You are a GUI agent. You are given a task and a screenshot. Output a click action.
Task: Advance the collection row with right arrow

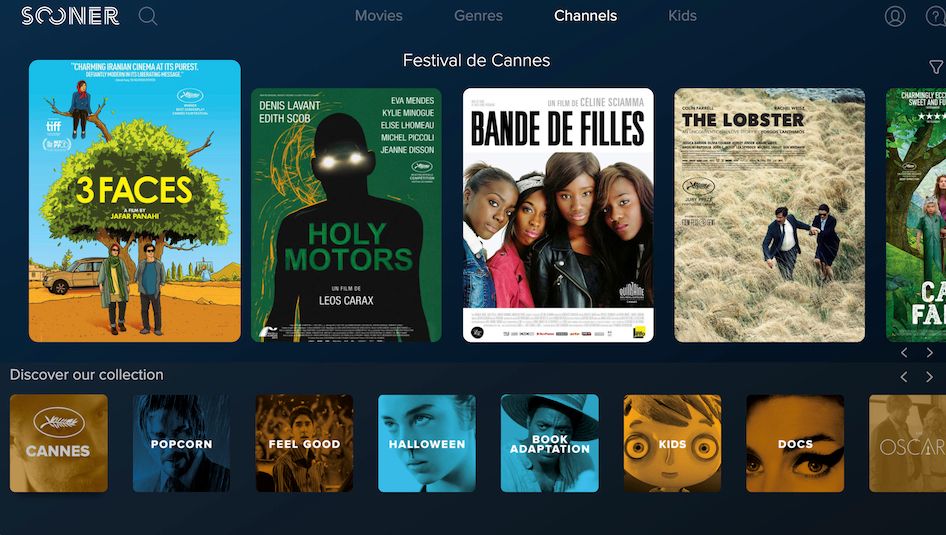click(929, 377)
